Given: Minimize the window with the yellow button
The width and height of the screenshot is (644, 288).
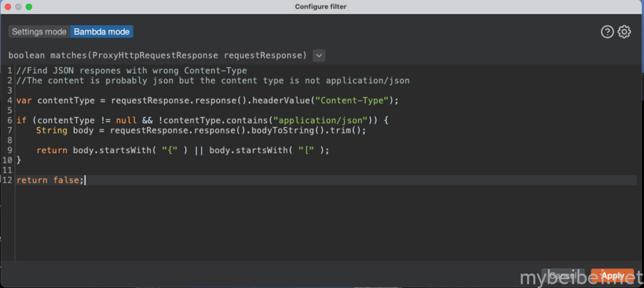Looking at the screenshot, I should pyautogui.click(x=18, y=6).
